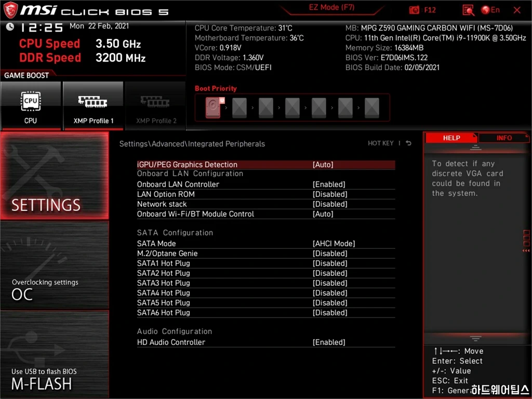Switch to EZ Mode (F7)
Viewport: 532px width, 399px height.
point(331,7)
